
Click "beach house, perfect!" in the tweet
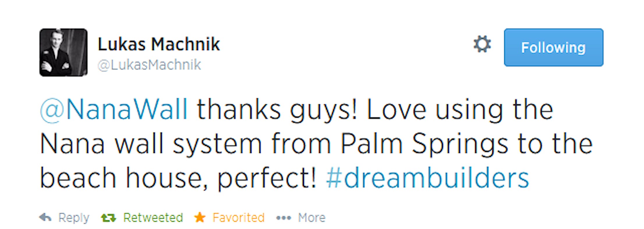point(178,178)
